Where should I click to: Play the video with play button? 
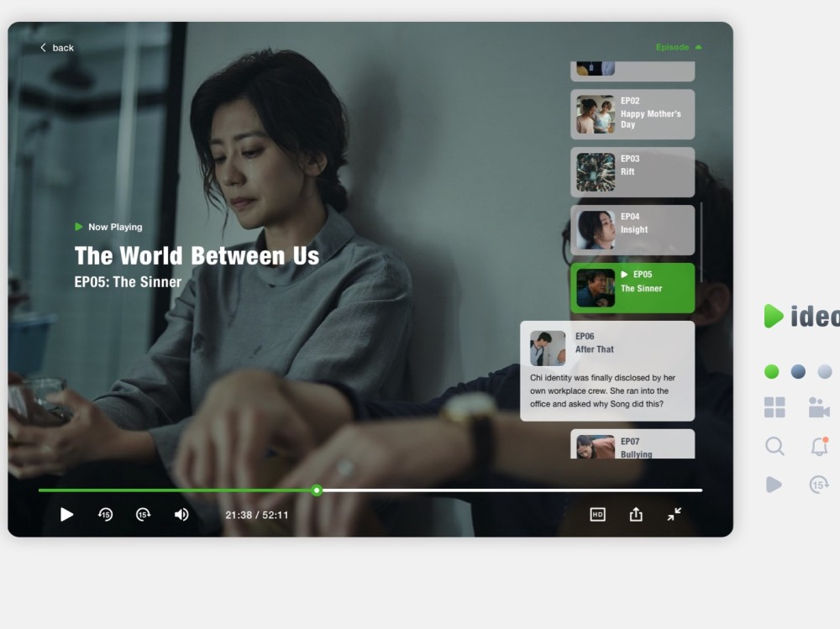(66, 514)
